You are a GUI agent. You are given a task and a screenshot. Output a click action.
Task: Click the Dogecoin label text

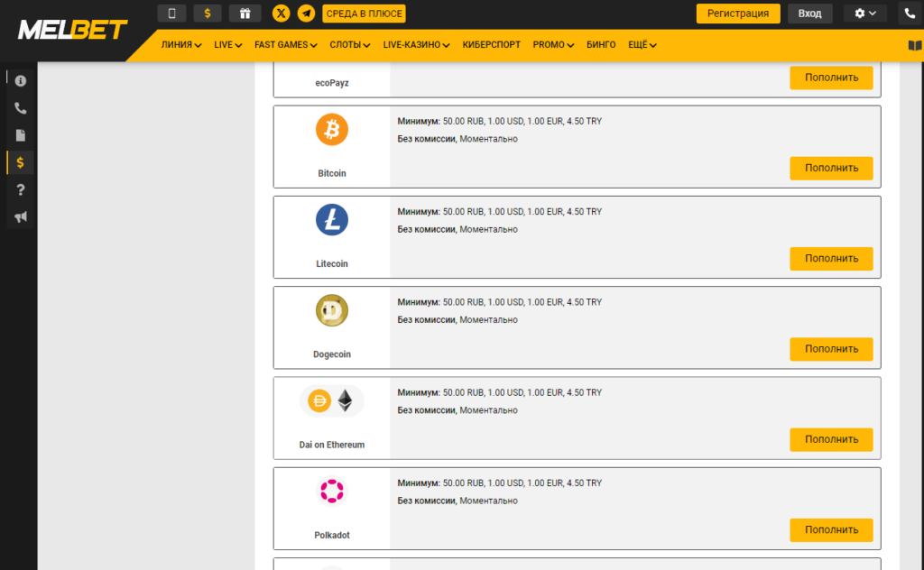[x=332, y=354]
